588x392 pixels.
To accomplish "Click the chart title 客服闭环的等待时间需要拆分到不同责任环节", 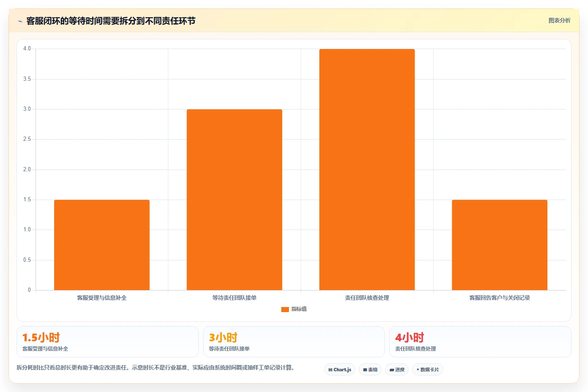I will coord(111,21).
